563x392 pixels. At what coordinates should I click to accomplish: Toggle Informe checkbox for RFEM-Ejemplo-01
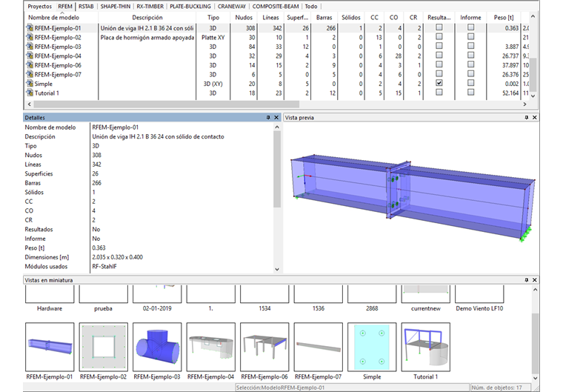click(470, 27)
